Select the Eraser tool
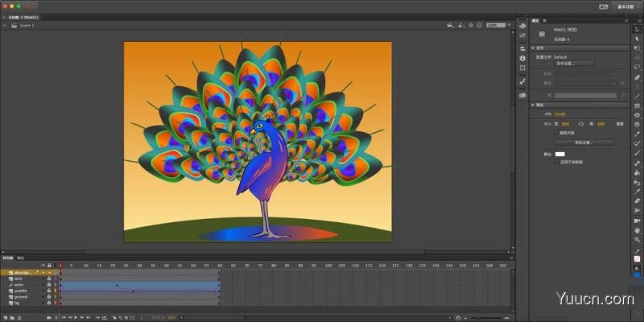Viewport: 644px width, 322px height. coord(637,200)
